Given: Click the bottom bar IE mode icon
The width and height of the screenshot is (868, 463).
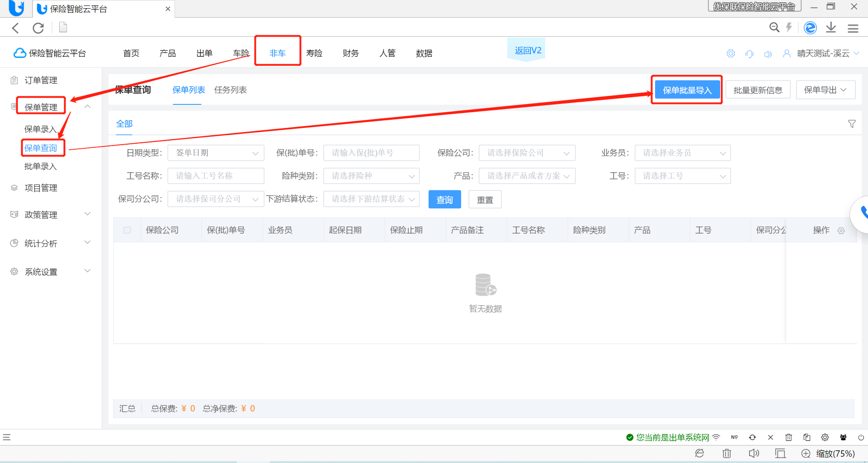Looking at the screenshot, I should 699,453.
